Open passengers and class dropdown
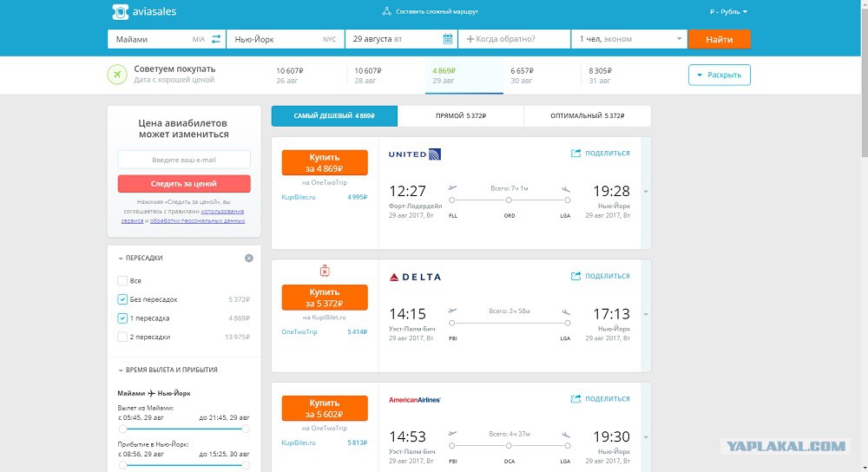This screenshot has width=868, height=472. [x=629, y=39]
